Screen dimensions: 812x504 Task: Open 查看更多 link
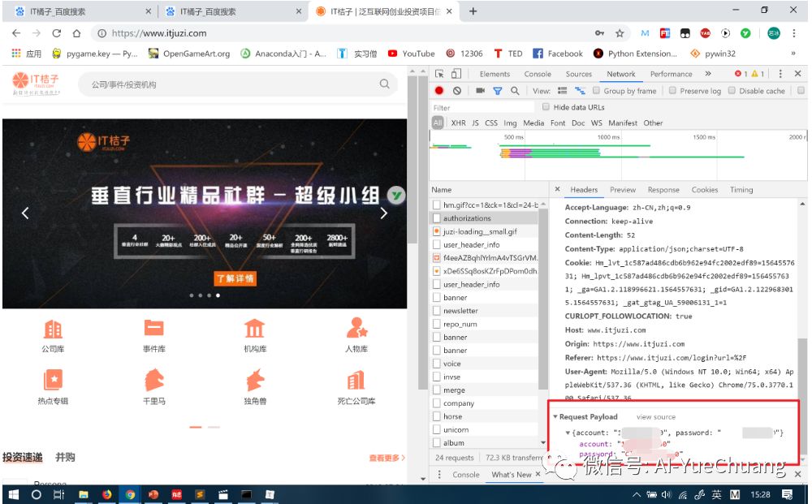pyautogui.click(x=387, y=458)
